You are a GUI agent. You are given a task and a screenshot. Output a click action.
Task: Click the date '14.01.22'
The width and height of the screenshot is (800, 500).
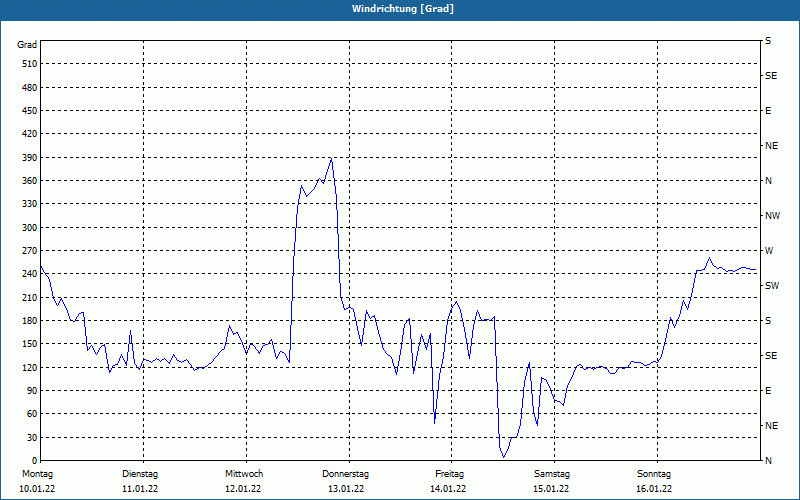(x=448, y=489)
